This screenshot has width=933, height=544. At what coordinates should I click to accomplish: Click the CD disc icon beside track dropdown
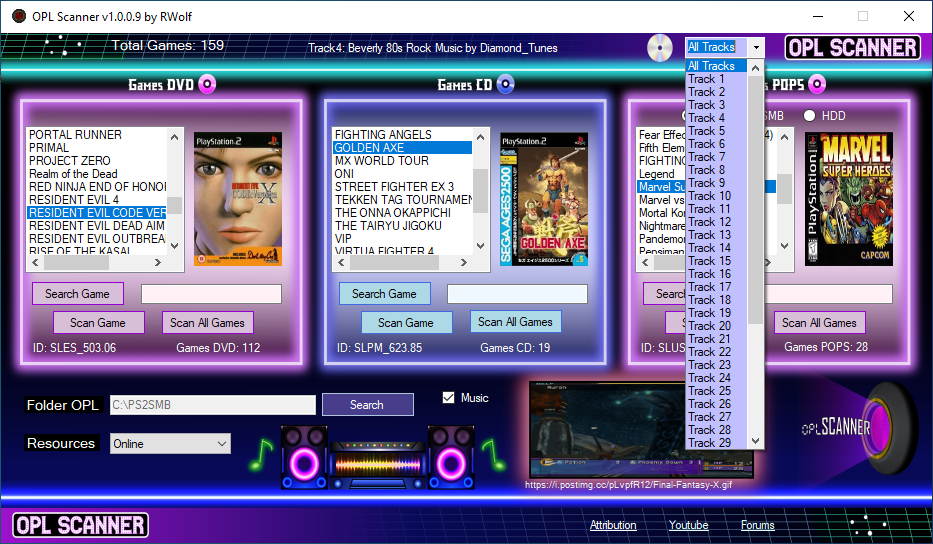(x=659, y=48)
